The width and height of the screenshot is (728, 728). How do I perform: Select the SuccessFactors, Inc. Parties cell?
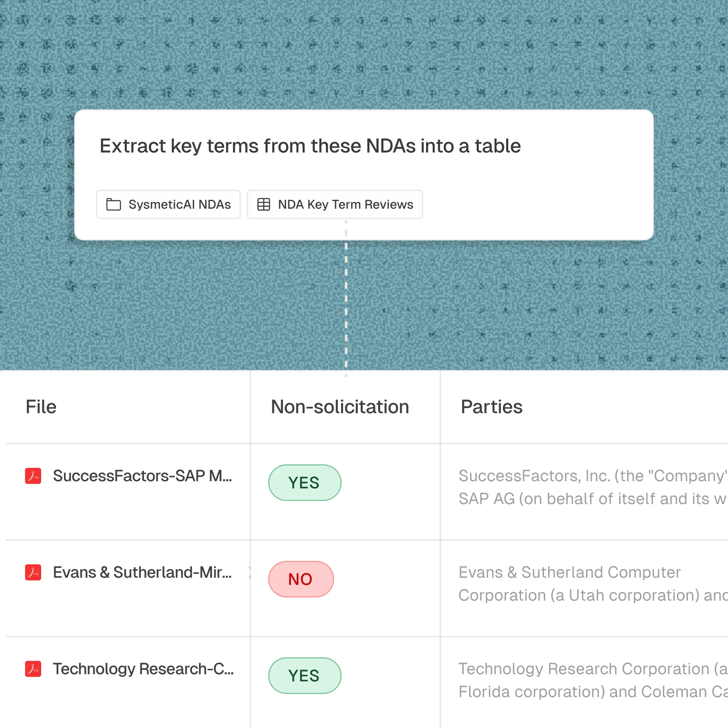pos(591,487)
